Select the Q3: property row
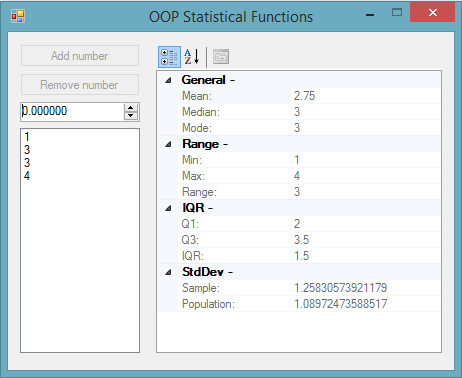The image size is (462, 378). click(x=309, y=240)
